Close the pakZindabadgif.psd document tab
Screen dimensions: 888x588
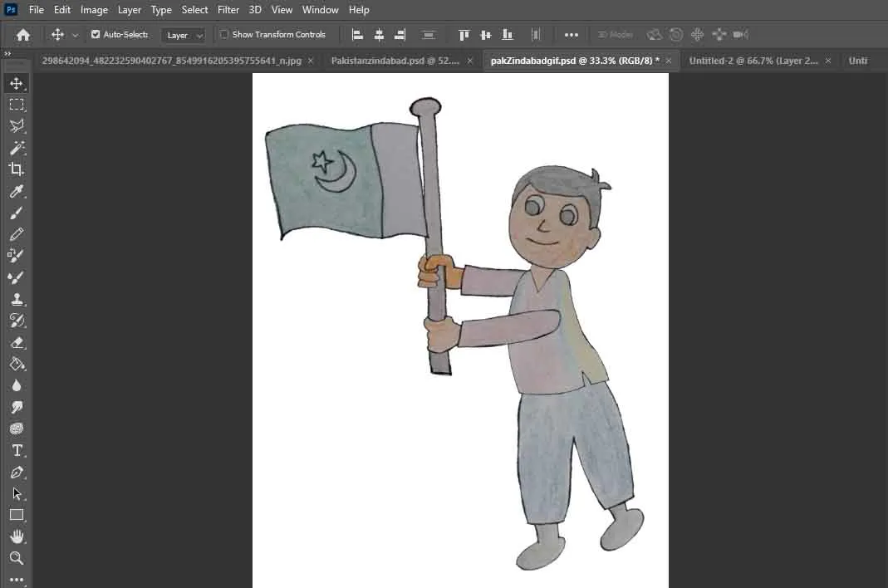pyautogui.click(x=669, y=61)
